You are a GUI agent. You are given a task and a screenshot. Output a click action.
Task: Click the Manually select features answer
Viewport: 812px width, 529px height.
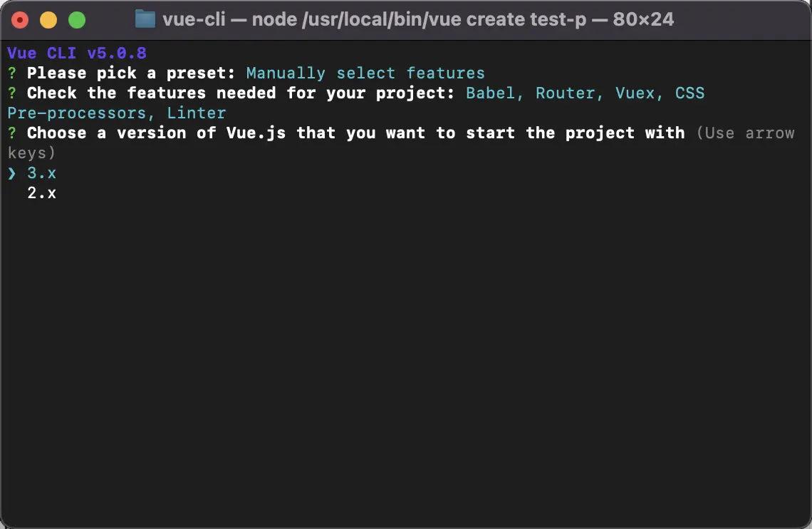coord(365,73)
